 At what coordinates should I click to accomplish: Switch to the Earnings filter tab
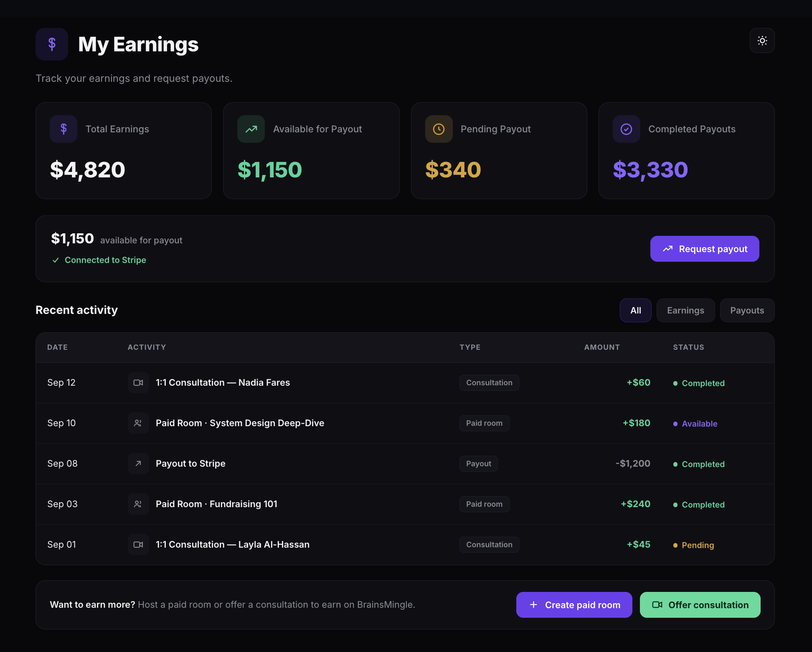pyautogui.click(x=685, y=310)
